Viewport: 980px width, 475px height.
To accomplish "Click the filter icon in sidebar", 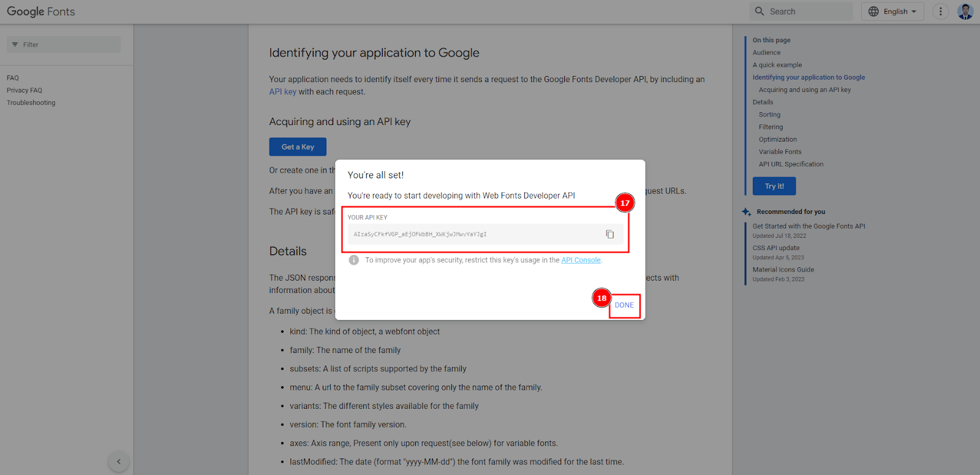I will click(15, 45).
